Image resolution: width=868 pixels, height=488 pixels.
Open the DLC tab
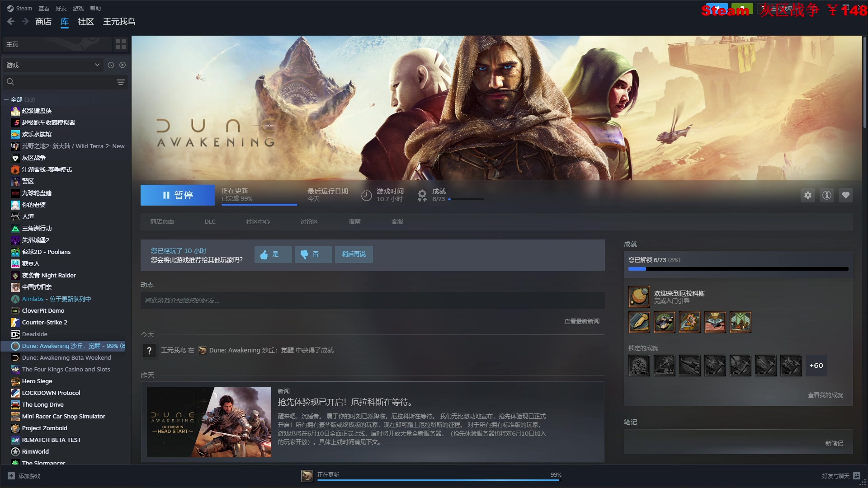point(210,221)
